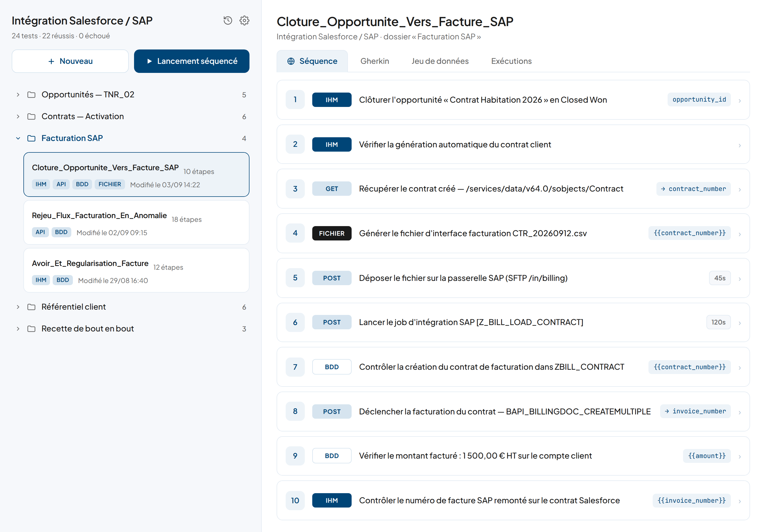Click the FICHIER tag on Cloture_Opportunite_Vers_Facture_SAP card
This screenshot has width=766, height=532.
(110, 184)
